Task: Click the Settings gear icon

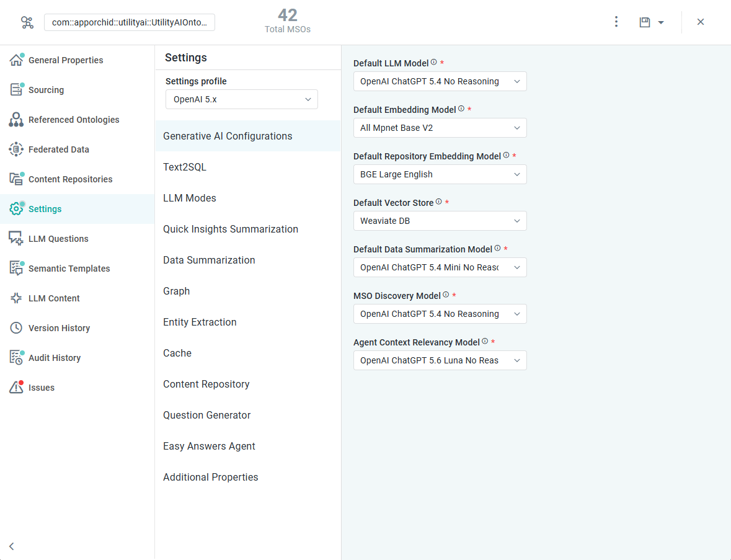Action: [16, 209]
